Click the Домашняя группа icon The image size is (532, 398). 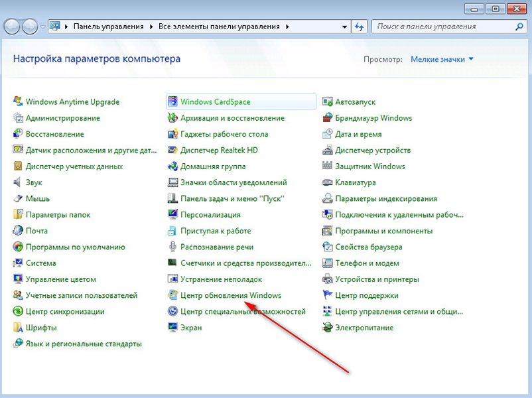coord(172,166)
